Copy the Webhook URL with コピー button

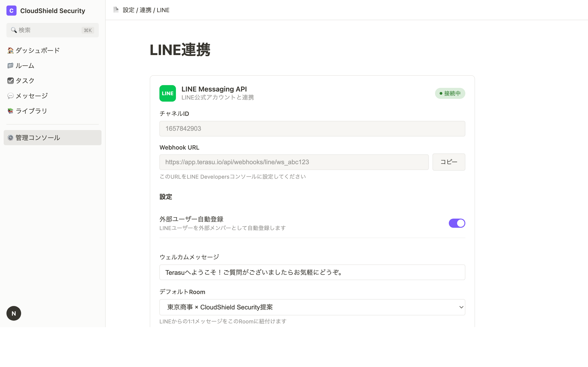click(449, 162)
